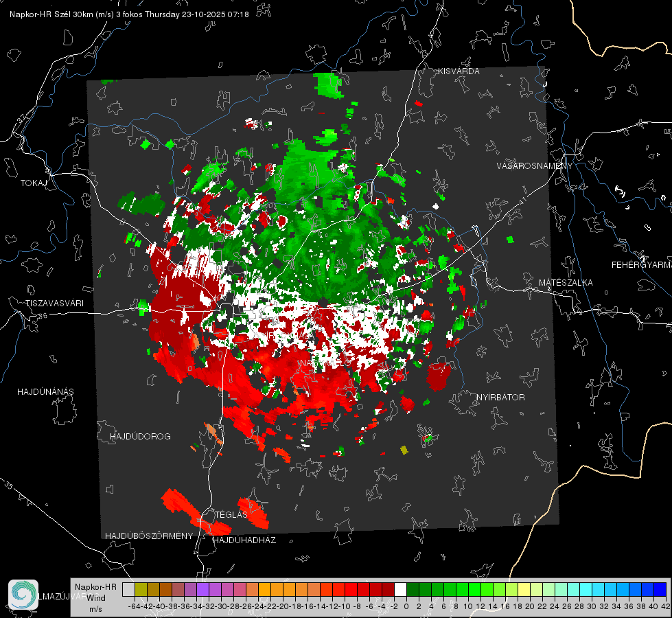
Task: Click the TÉGLÁS label
Action: [231, 514]
